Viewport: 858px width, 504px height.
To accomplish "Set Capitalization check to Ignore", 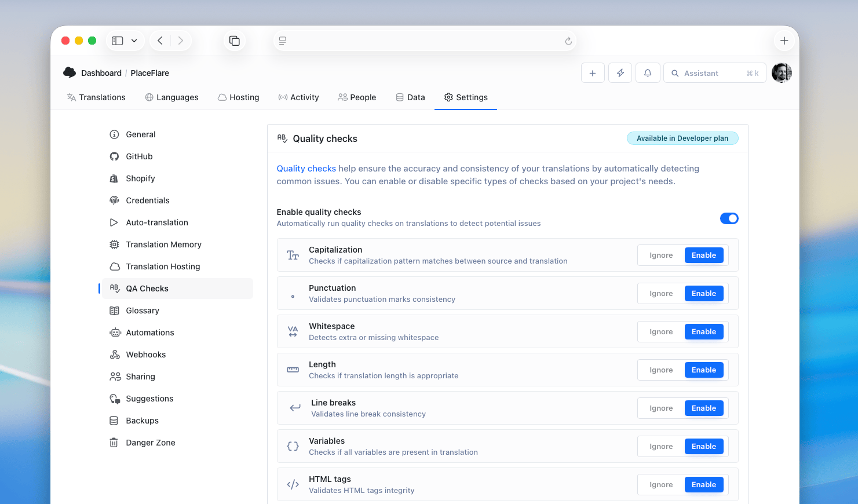I will click(x=661, y=255).
